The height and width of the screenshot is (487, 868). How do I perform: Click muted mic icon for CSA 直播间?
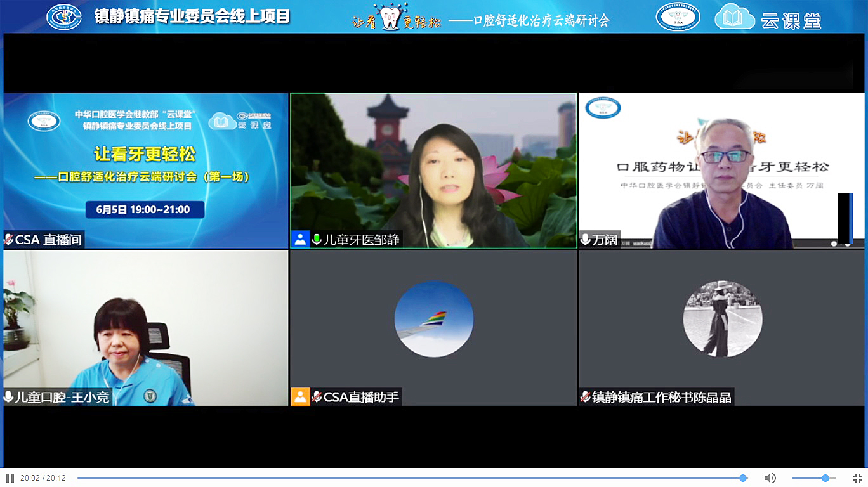[9, 240]
